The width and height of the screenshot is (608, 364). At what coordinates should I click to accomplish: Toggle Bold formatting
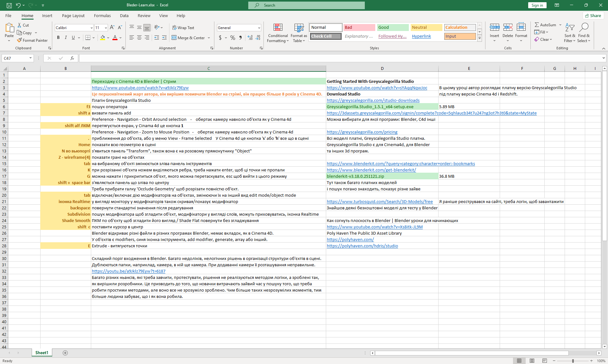58,38
